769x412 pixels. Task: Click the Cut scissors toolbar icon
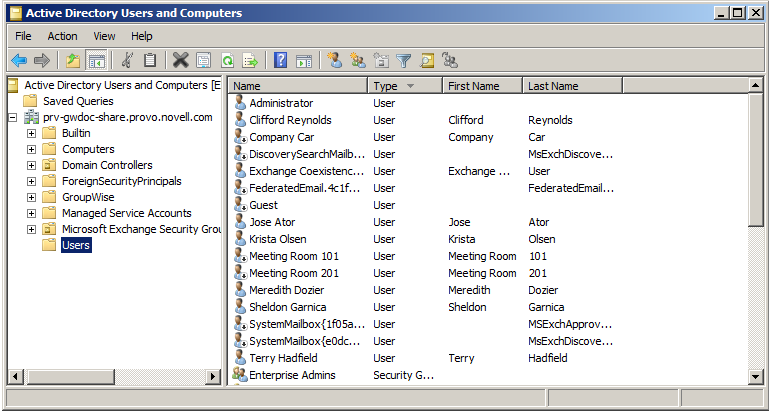127,61
